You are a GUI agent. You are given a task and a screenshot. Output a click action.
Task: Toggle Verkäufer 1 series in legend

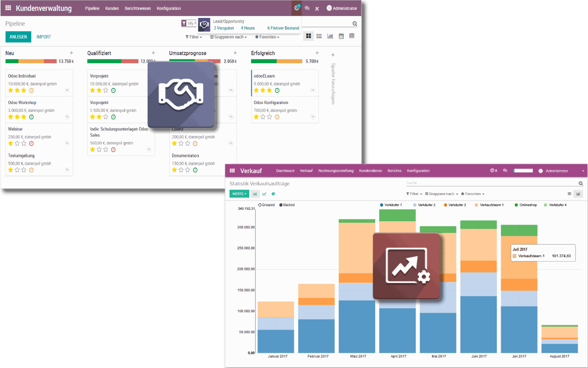click(391, 205)
